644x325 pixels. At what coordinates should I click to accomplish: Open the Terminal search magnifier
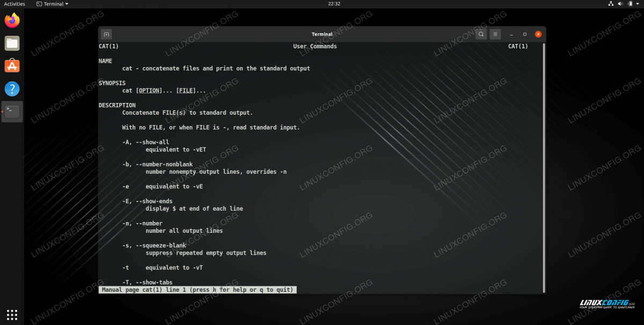point(481,34)
